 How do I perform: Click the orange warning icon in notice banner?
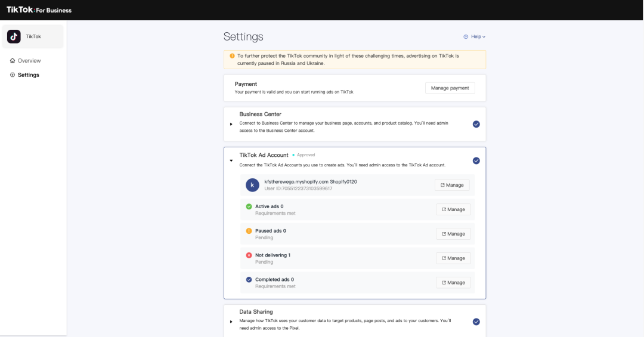coord(232,56)
